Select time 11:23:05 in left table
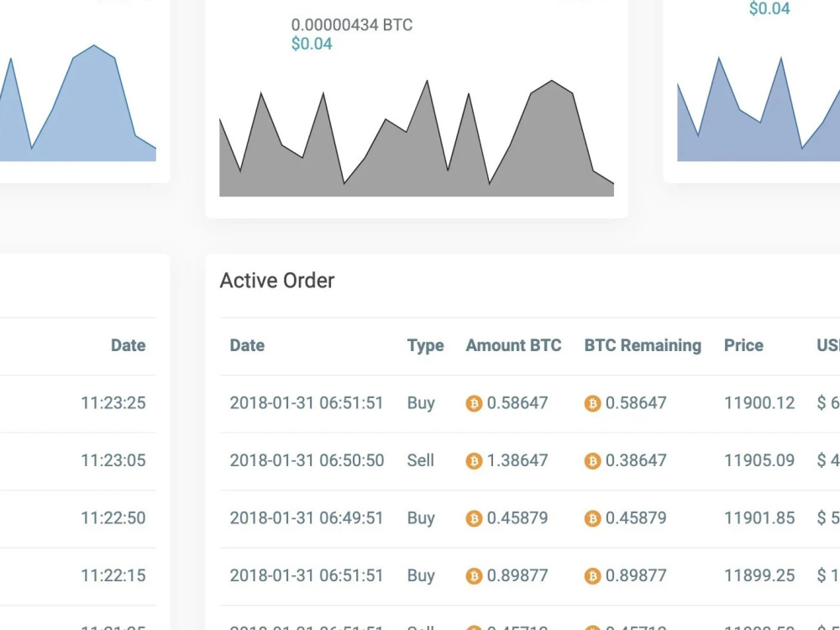The image size is (840, 630). click(x=113, y=460)
